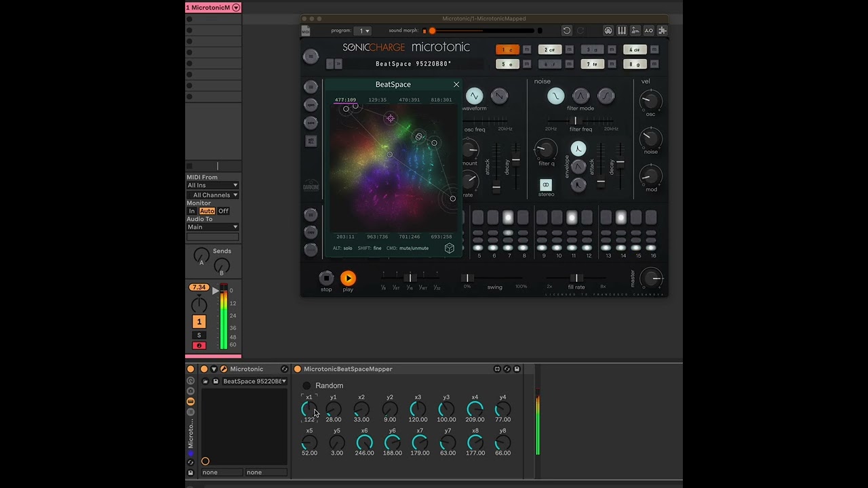
Task: Adjust the swing slider
Action: coord(494,278)
